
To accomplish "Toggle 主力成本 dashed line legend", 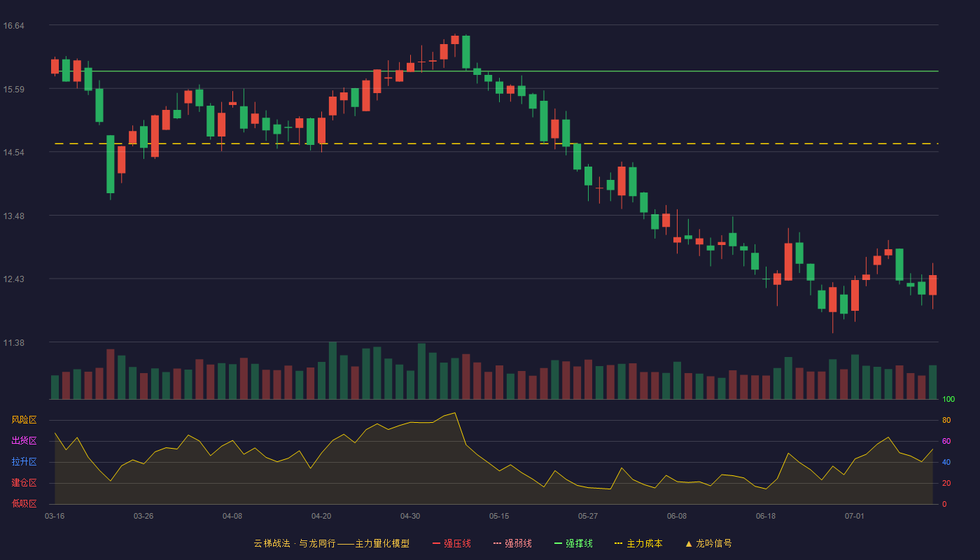I will coord(638,543).
